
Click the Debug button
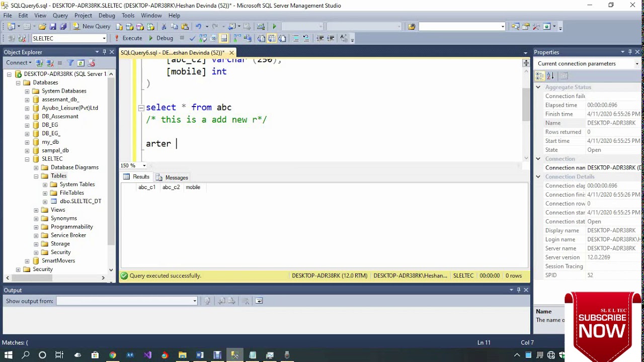[x=160, y=38]
